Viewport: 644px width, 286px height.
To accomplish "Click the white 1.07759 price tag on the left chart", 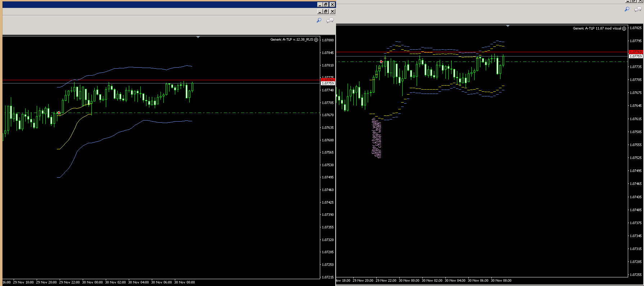I will click(328, 83).
